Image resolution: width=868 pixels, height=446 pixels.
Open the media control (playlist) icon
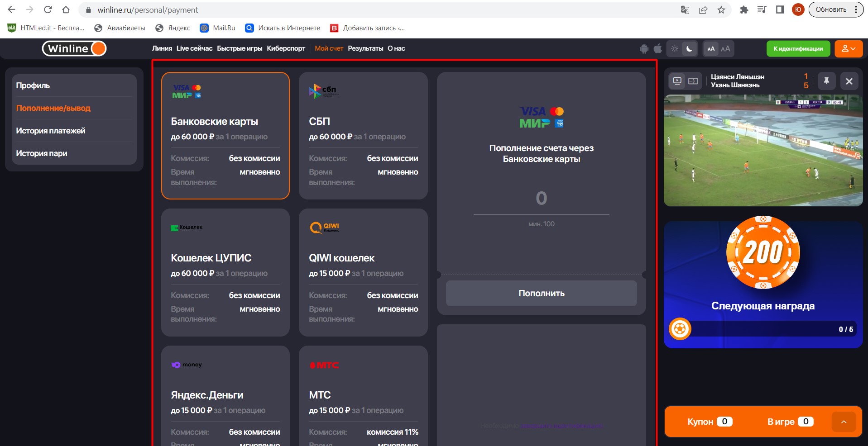[x=762, y=9]
